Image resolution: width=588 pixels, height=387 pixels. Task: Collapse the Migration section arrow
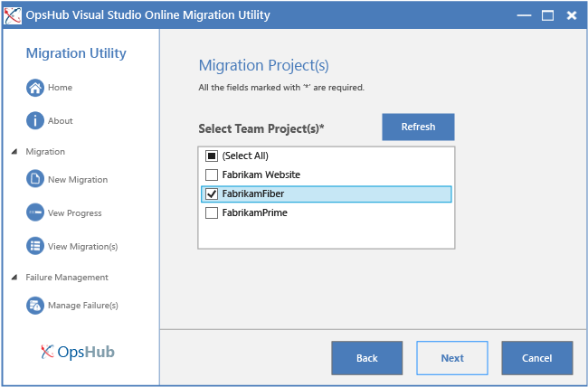pos(14,152)
